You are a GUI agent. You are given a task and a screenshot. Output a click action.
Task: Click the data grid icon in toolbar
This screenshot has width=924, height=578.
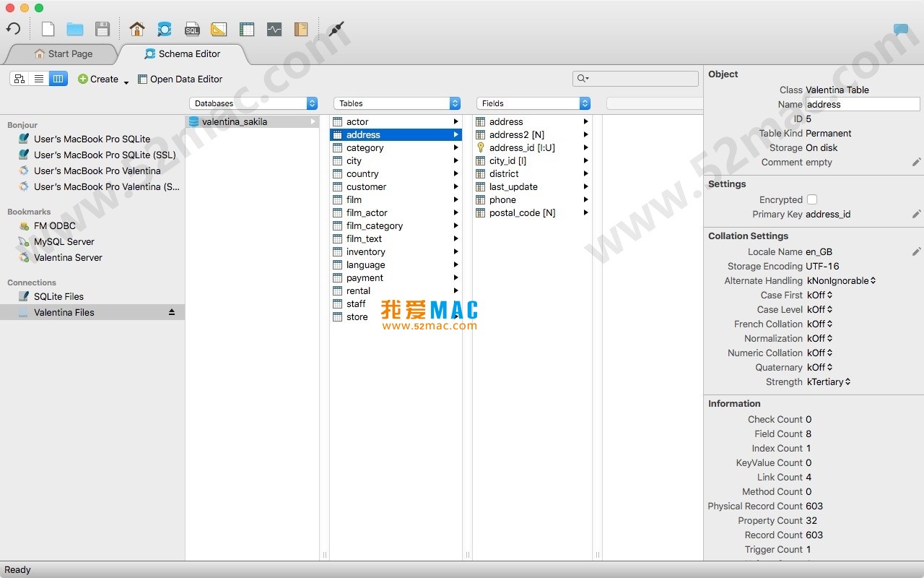[x=246, y=29]
